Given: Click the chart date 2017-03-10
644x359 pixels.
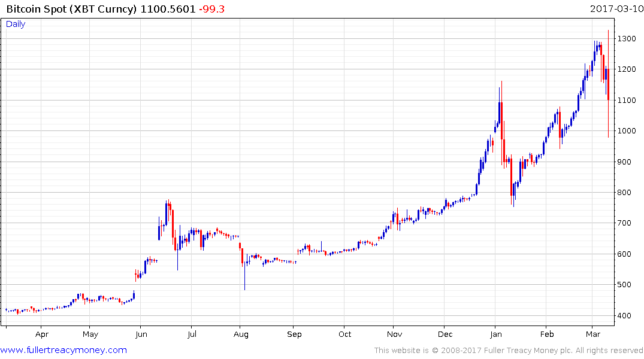Looking at the screenshot, I should tap(616, 8).
